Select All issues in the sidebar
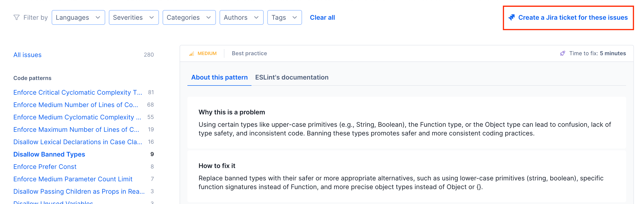Screen dimensions: 644x204 pyautogui.click(x=28, y=55)
